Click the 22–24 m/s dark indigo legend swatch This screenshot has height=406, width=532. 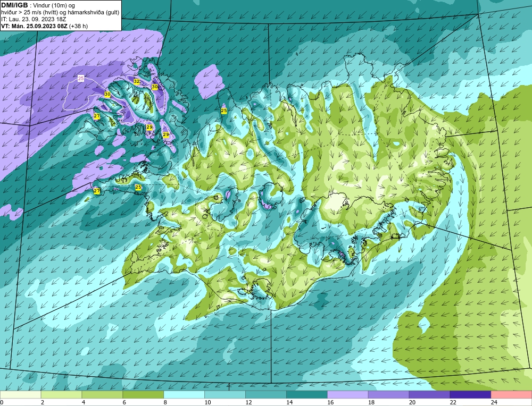click(470, 394)
